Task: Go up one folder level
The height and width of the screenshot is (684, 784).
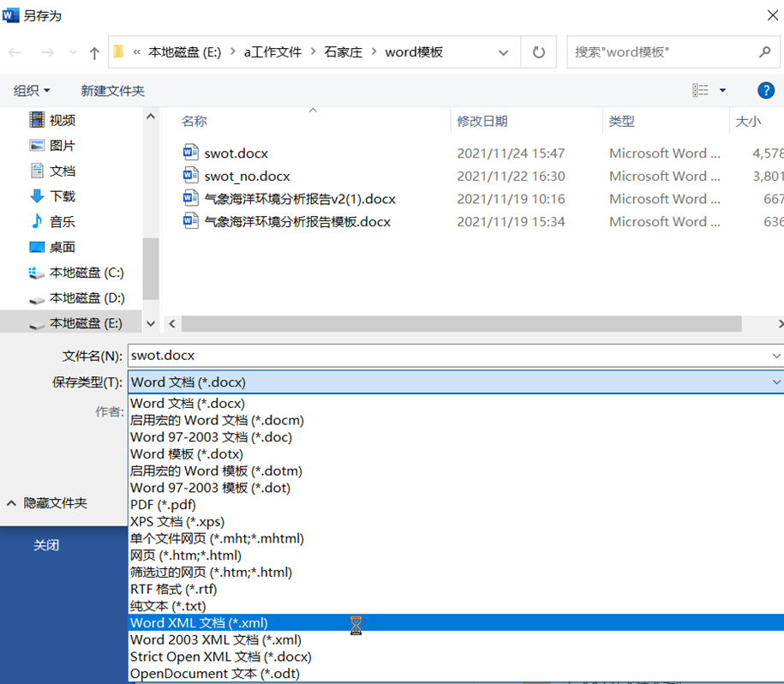Action: [94, 52]
